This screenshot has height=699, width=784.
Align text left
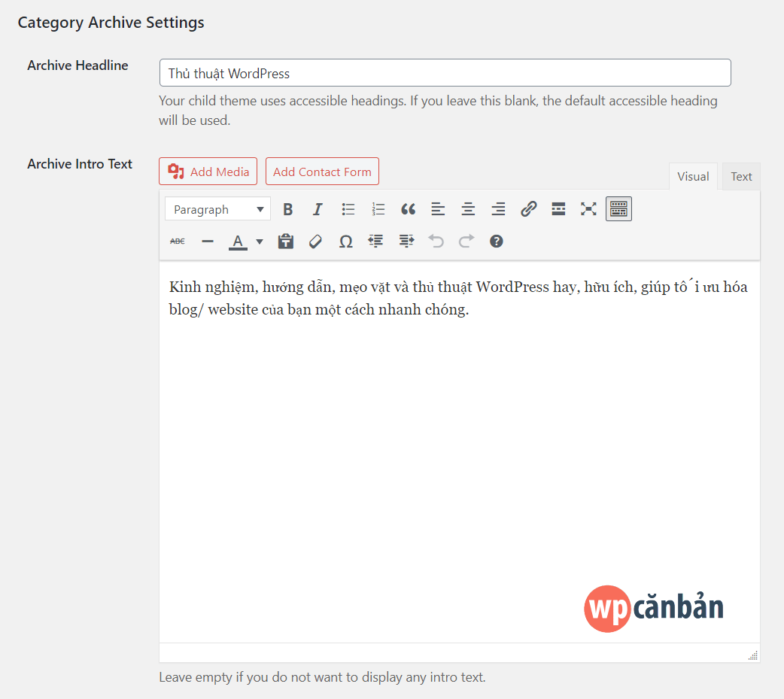click(438, 209)
